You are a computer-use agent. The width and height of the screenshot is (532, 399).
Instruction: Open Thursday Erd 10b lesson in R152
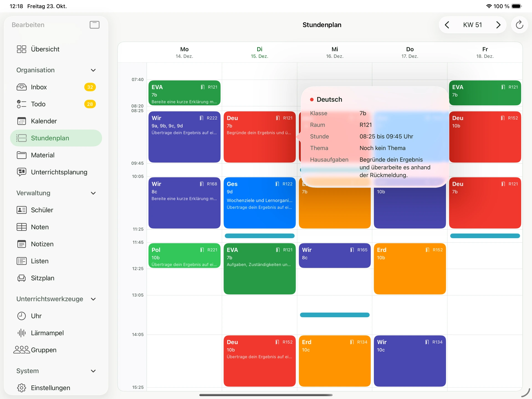pos(410,269)
